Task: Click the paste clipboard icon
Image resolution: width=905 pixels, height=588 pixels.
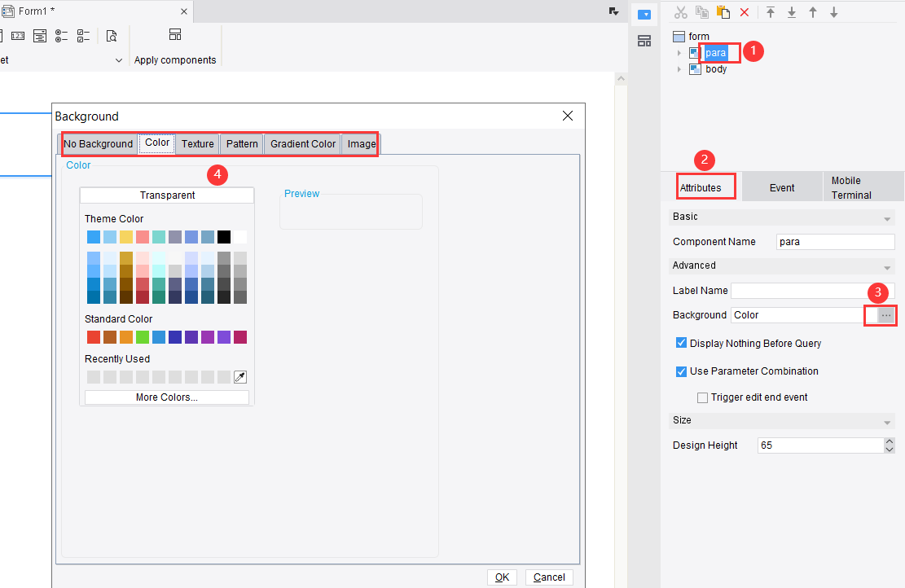Action: 723,12
